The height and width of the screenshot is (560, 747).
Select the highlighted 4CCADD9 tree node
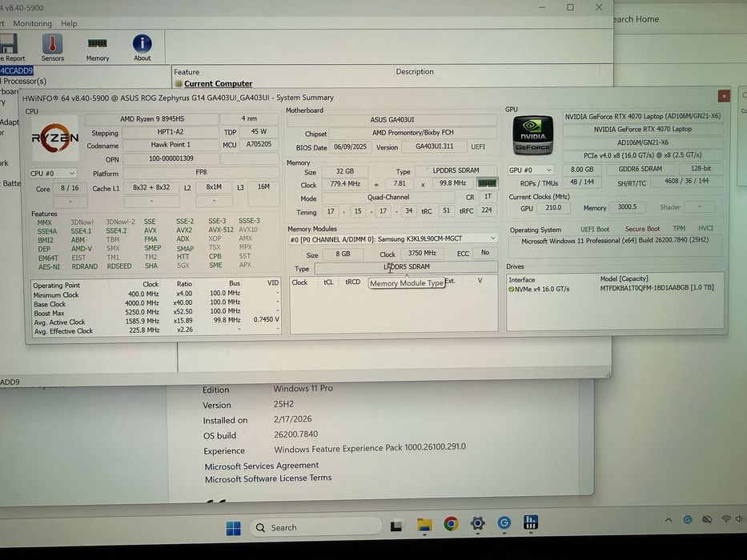click(16, 70)
